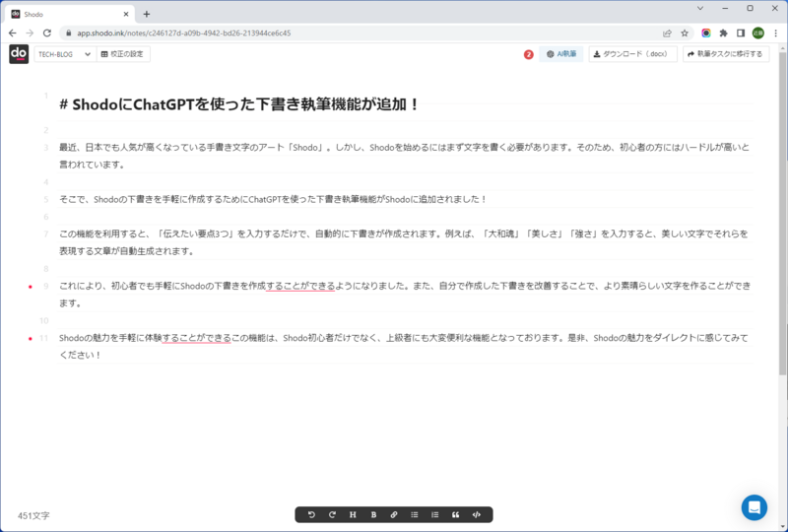The image size is (788, 532).
Task: Click the site lock icon in address bar
Action: point(68,33)
